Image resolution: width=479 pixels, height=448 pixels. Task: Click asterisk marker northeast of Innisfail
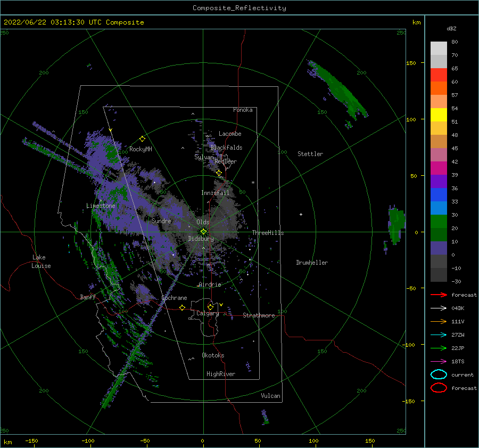click(253, 183)
